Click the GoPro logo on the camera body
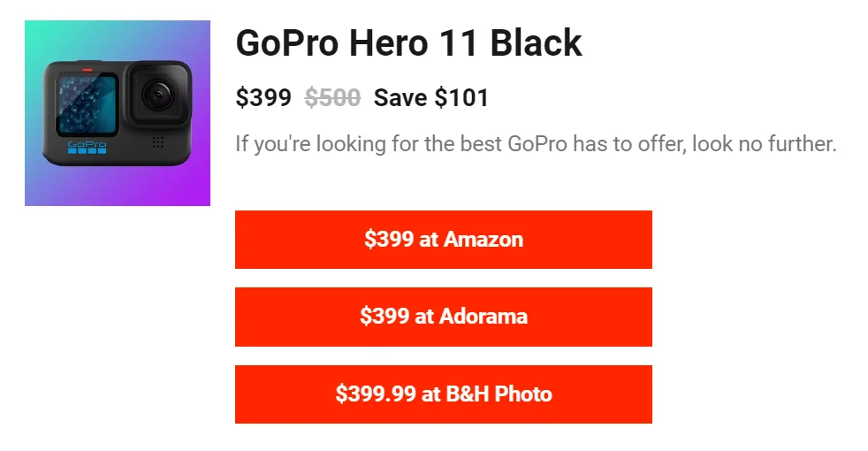 point(87,144)
